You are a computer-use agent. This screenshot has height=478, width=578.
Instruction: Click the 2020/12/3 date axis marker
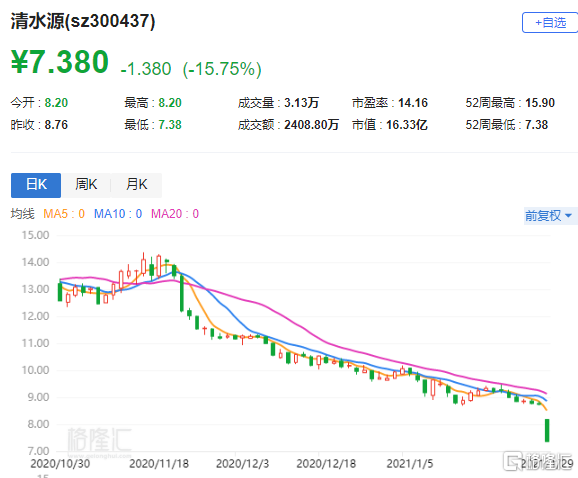[x=243, y=463]
